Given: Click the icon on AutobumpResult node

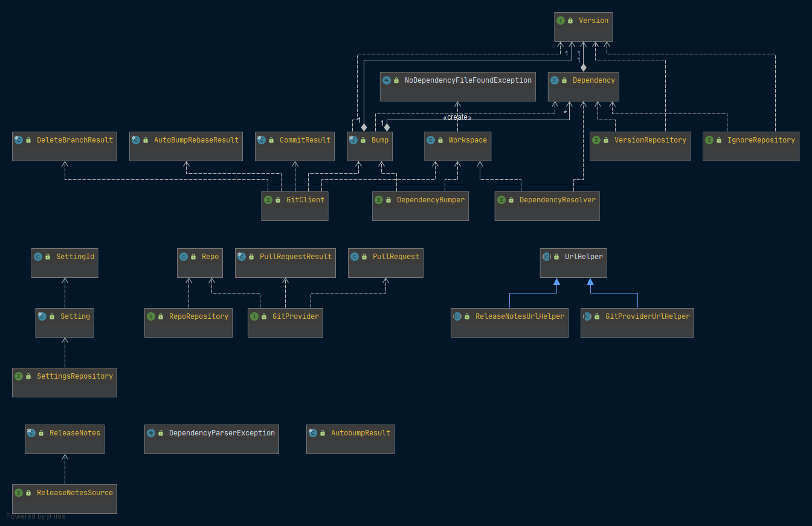Looking at the screenshot, I should [x=313, y=433].
